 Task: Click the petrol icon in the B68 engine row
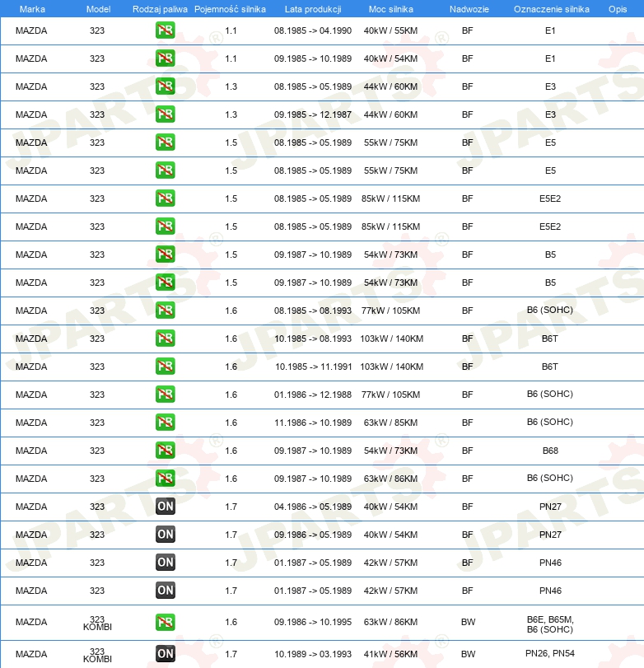[166, 451]
